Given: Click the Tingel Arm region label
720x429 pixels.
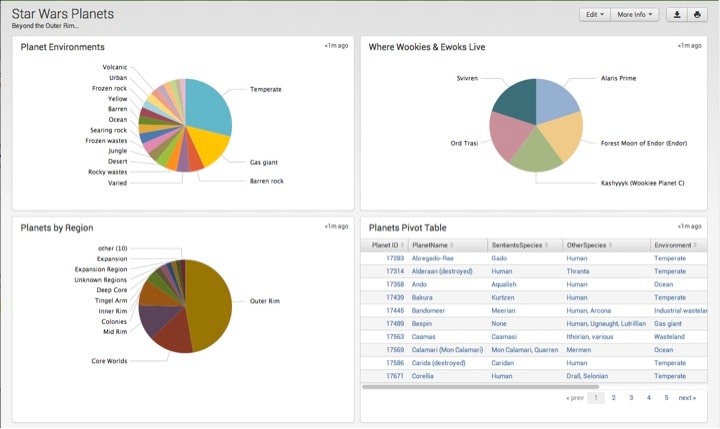Looking at the screenshot, I should [x=111, y=301].
